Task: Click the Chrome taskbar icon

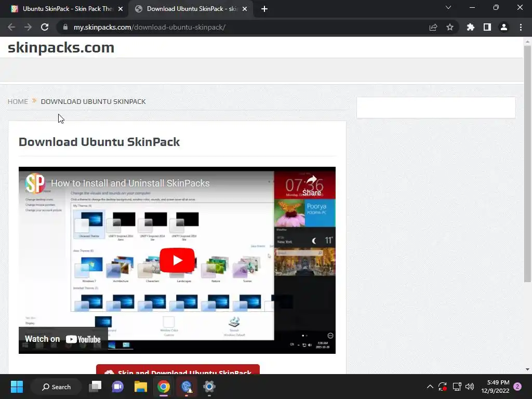Action: [x=164, y=387]
